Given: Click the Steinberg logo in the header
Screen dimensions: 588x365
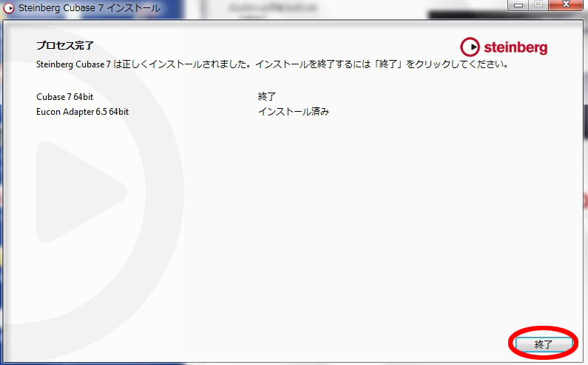Looking at the screenshot, I should [504, 47].
